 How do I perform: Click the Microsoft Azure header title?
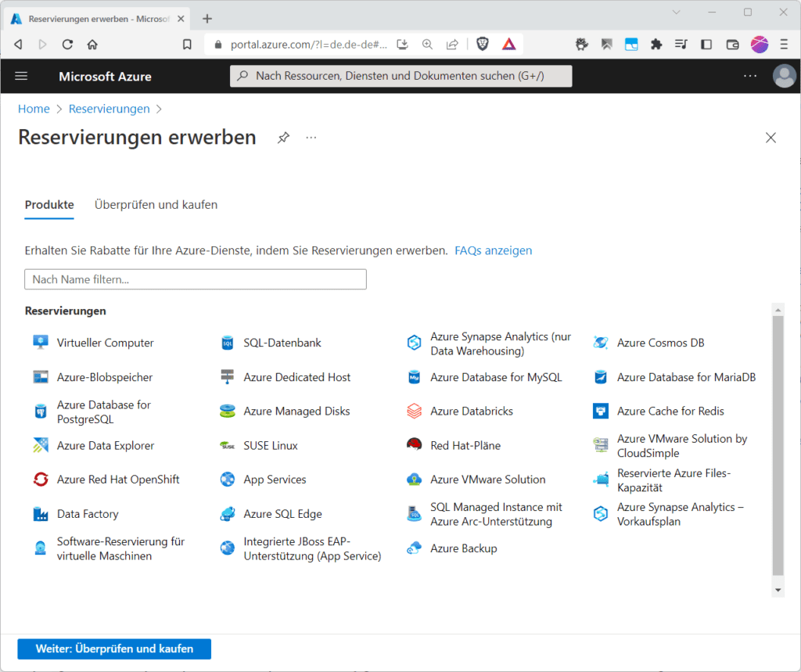pyautogui.click(x=105, y=77)
